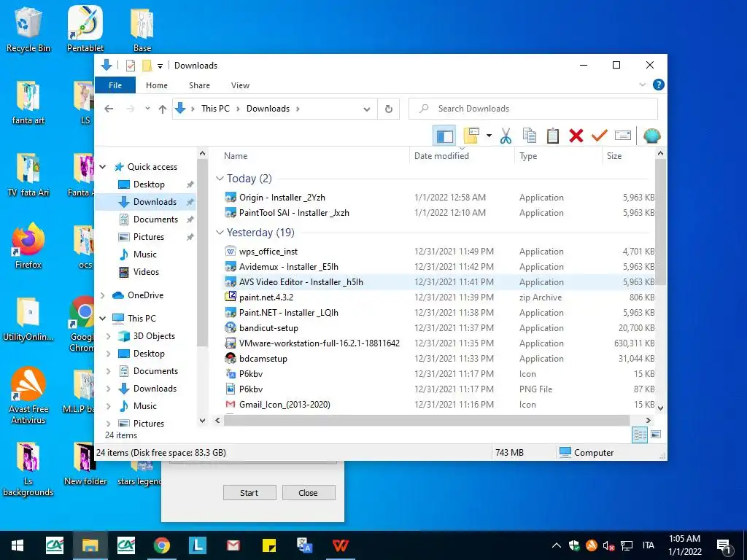Image resolution: width=747 pixels, height=560 pixels.
Task: Open Google Chrome from taskbar
Action: click(x=161, y=545)
